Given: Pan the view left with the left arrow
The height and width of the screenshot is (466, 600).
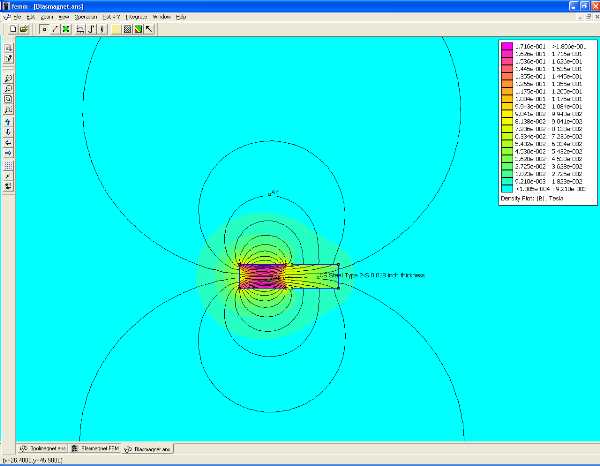Looking at the screenshot, I should 8,142.
